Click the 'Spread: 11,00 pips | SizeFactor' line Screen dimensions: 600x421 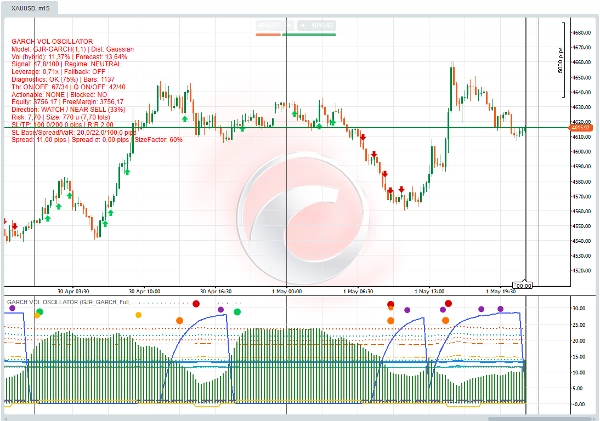click(x=97, y=140)
